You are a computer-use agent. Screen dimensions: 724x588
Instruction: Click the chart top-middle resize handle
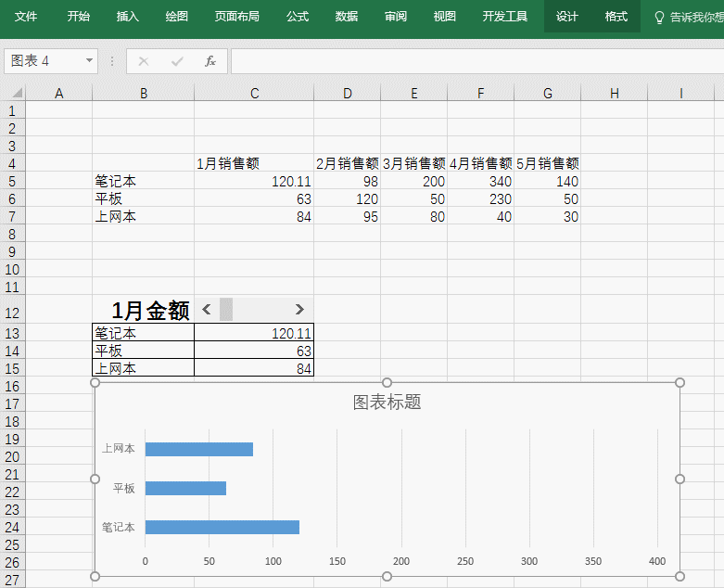387,382
